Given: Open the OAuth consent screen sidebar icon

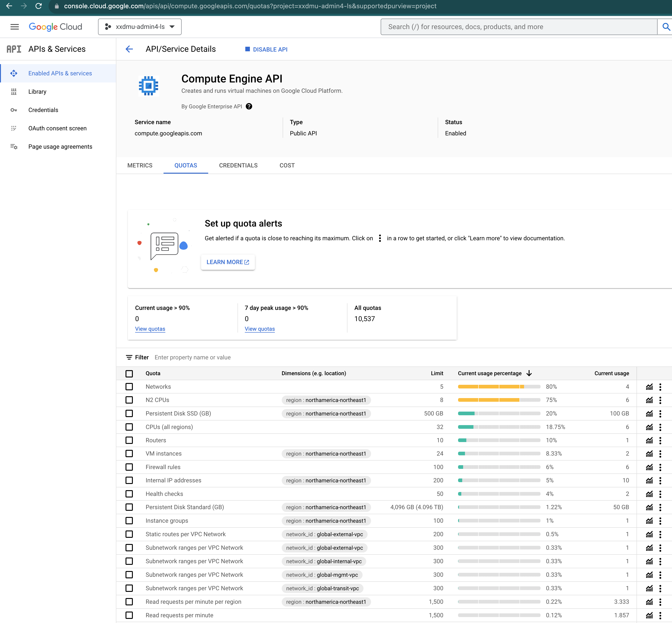Looking at the screenshot, I should coord(14,128).
